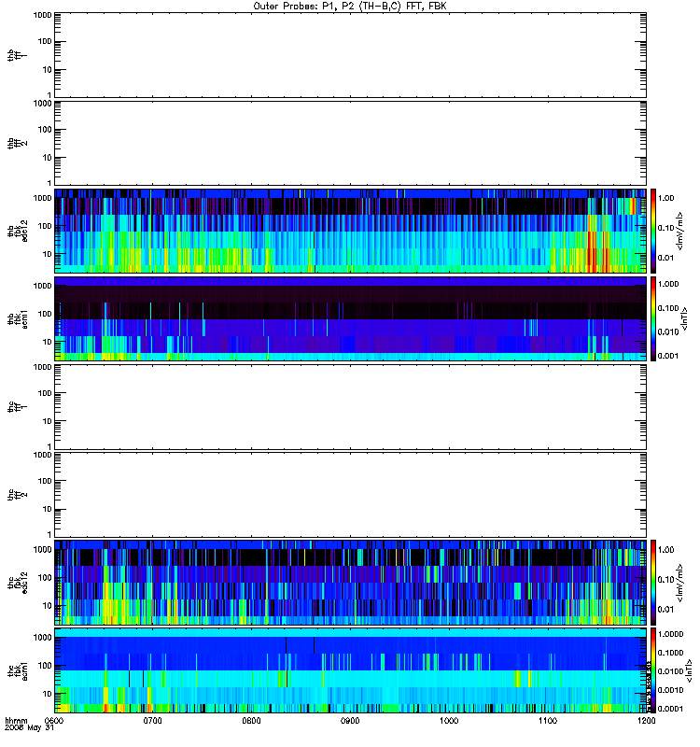
Task: Click the "0.0001" color bar tick value
Action: click(x=670, y=709)
